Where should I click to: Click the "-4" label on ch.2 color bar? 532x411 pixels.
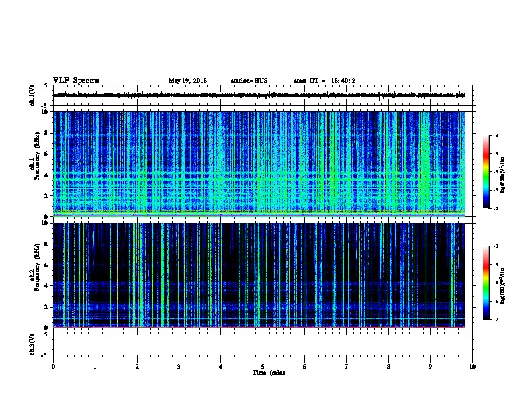coord(496,265)
